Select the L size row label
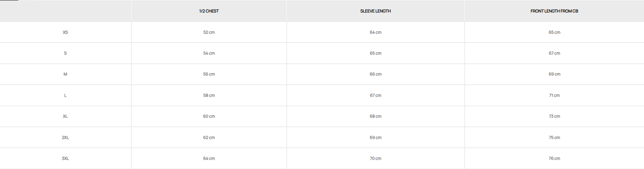The height and width of the screenshot is (169, 644). coord(65,95)
